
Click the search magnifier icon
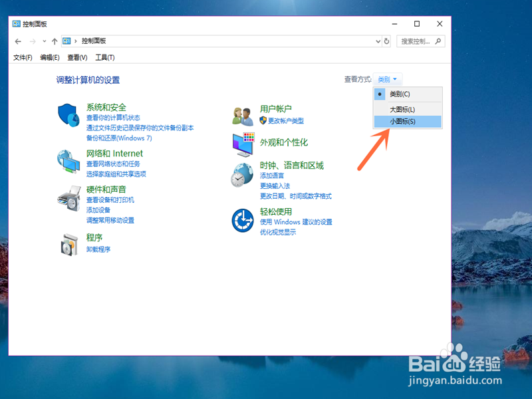pos(438,41)
